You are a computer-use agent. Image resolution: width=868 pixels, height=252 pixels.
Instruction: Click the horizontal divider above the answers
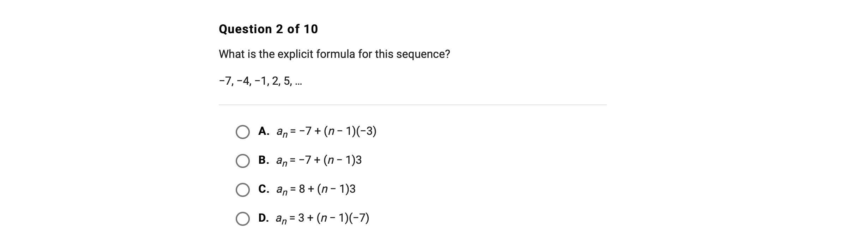pos(412,105)
